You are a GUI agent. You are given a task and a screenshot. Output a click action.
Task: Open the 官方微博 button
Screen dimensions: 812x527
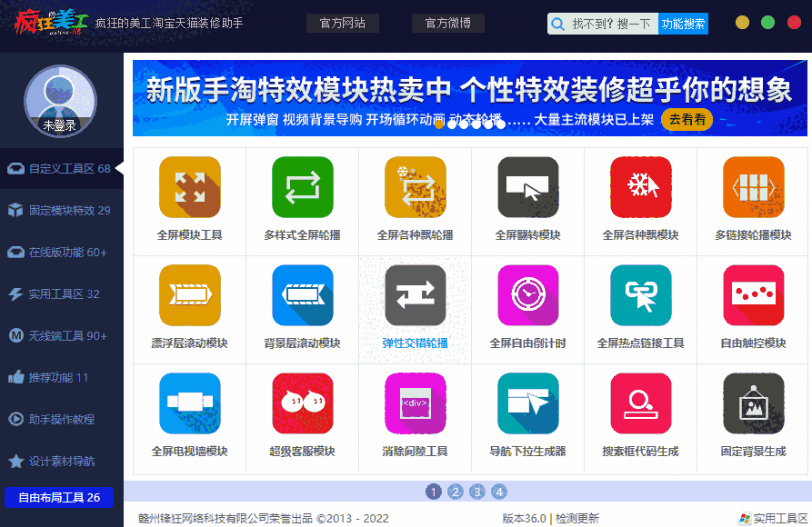[448, 24]
